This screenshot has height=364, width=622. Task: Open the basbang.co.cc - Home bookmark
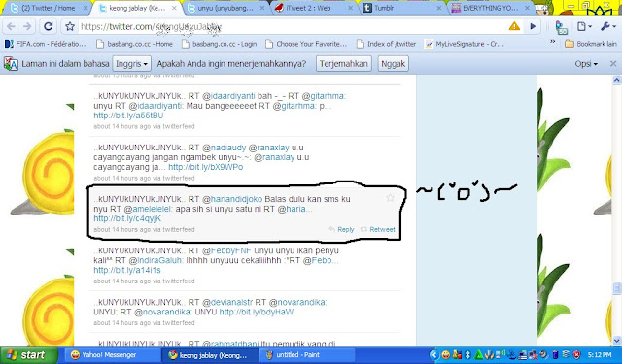134,44
